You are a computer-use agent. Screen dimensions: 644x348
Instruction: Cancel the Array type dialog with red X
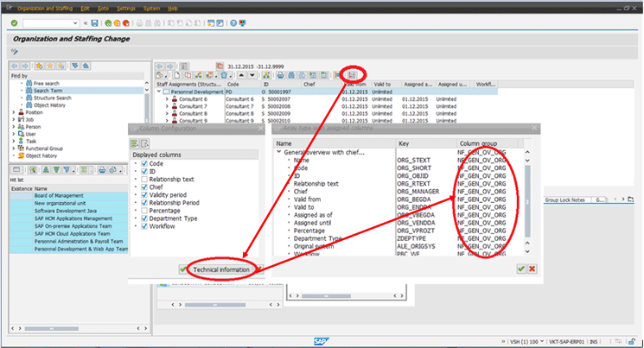click(532, 269)
